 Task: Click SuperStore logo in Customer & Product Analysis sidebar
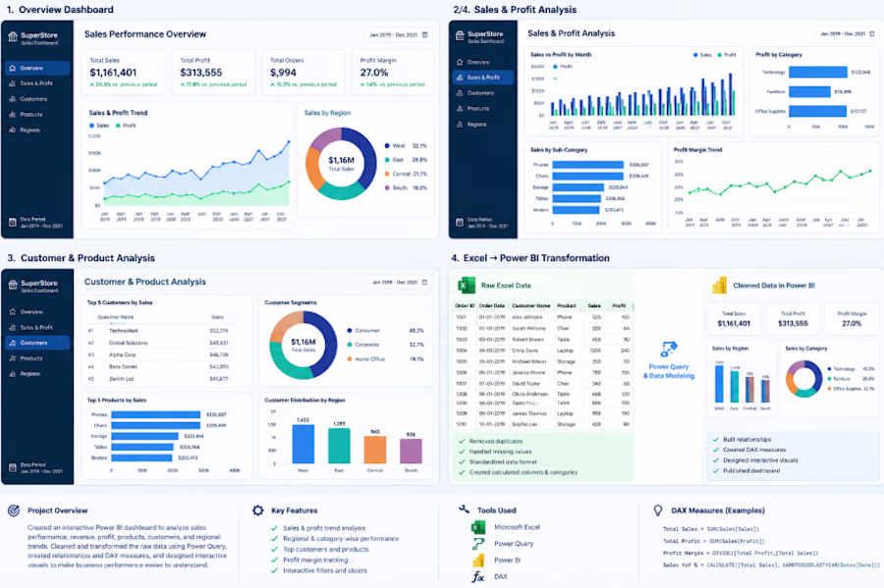13,285
